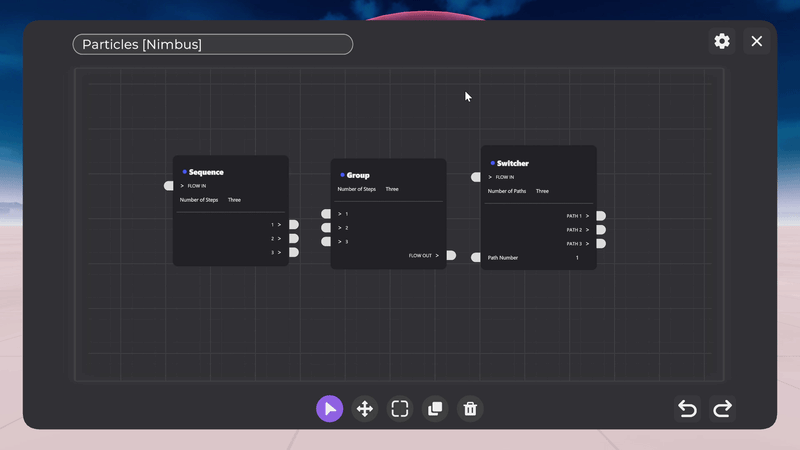Click Switcher Path 3 output port
800x450 pixels.
602,243
